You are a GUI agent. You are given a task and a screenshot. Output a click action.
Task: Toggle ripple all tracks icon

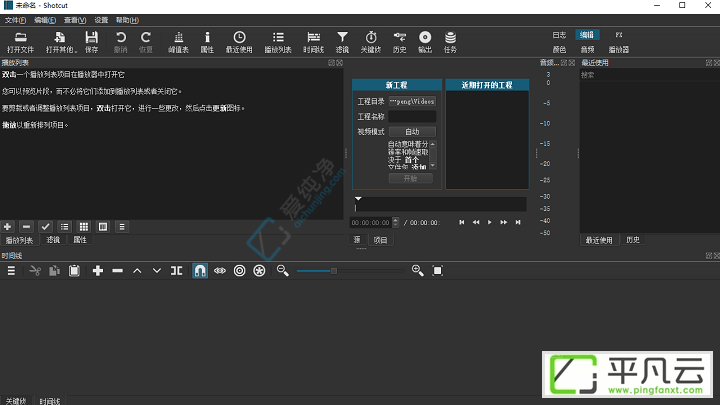259,271
